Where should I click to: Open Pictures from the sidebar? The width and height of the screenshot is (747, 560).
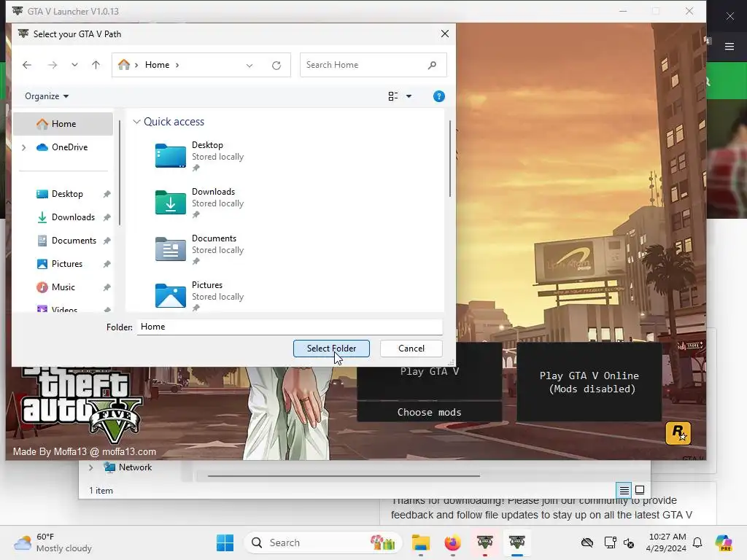(x=60, y=264)
